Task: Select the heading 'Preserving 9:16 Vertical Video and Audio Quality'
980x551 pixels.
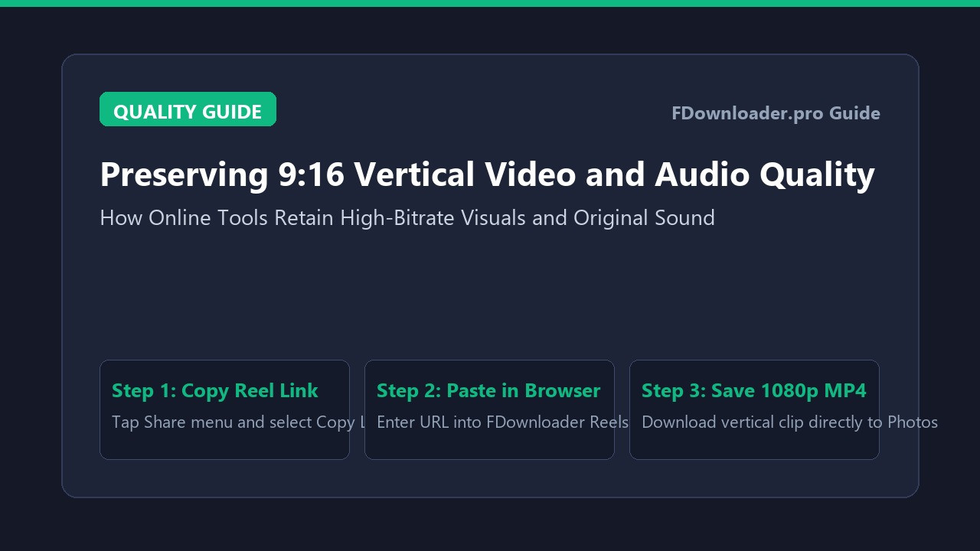Action: coord(487,174)
